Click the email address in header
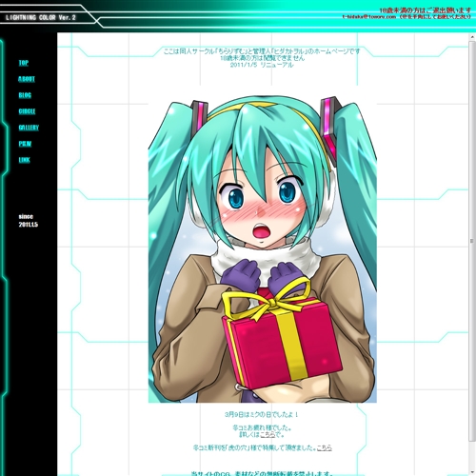The image size is (476, 476). pyautogui.click(x=369, y=16)
